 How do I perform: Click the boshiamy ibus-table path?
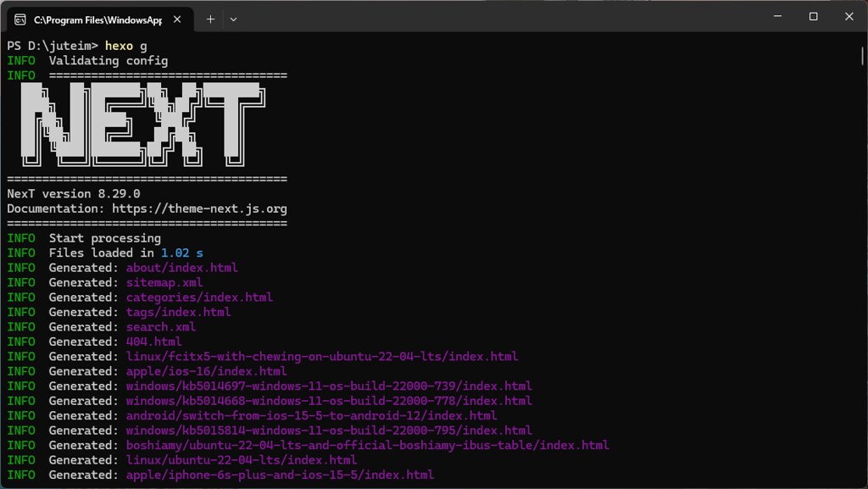(368, 445)
